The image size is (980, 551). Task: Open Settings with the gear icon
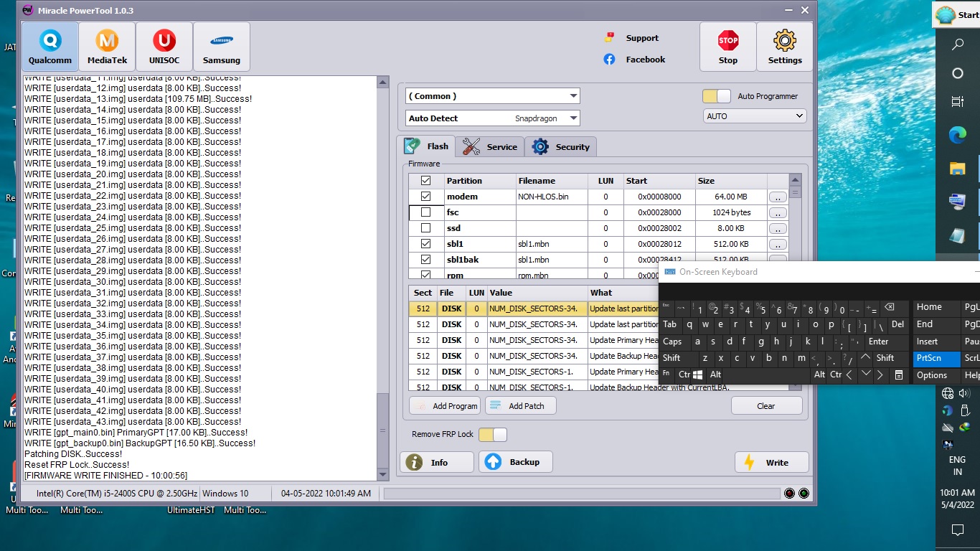click(x=785, y=47)
